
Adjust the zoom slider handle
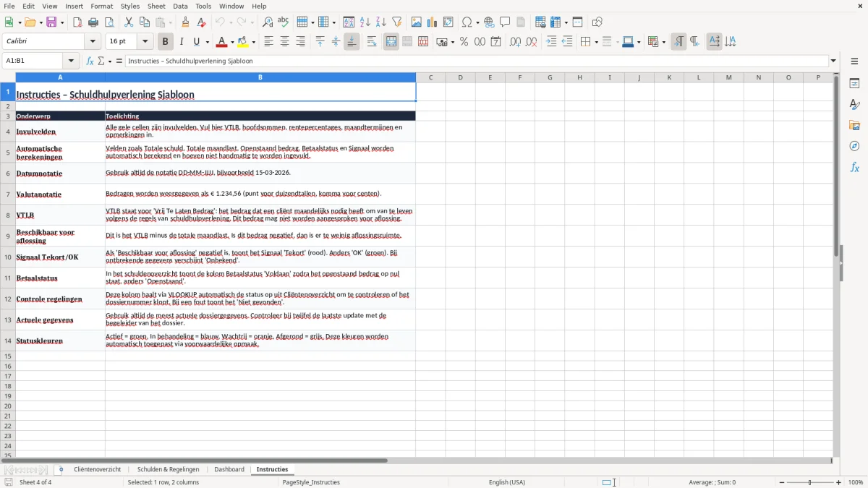point(810,482)
